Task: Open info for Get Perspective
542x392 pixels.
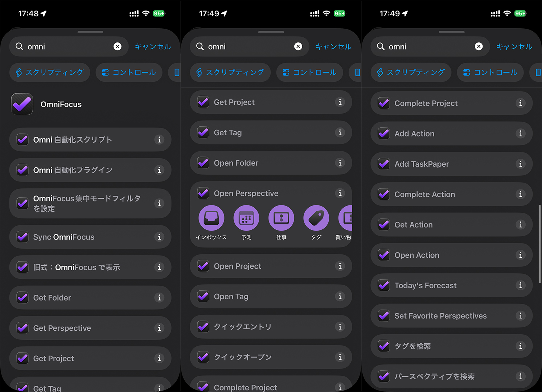Action: pyautogui.click(x=159, y=328)
